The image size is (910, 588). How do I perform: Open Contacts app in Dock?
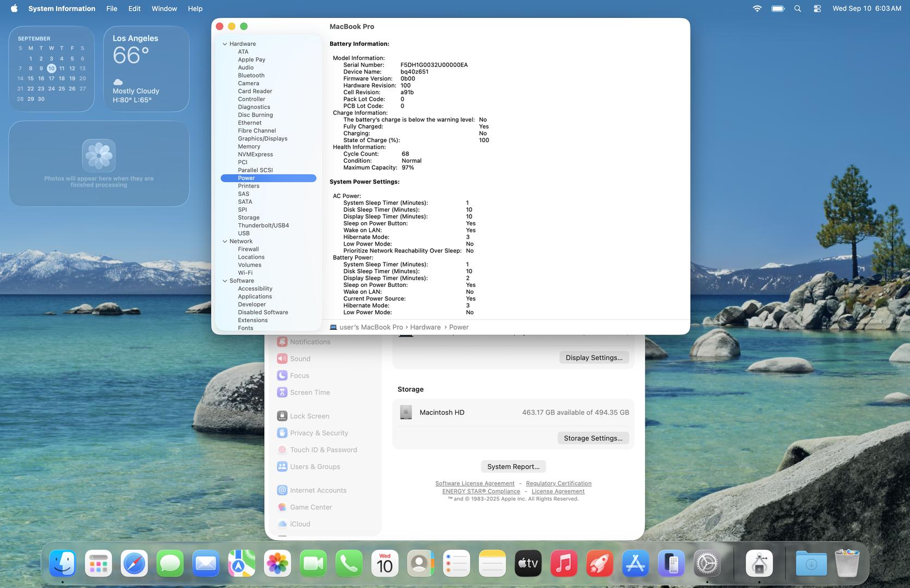pyautogui.click(x=421, y=563)
